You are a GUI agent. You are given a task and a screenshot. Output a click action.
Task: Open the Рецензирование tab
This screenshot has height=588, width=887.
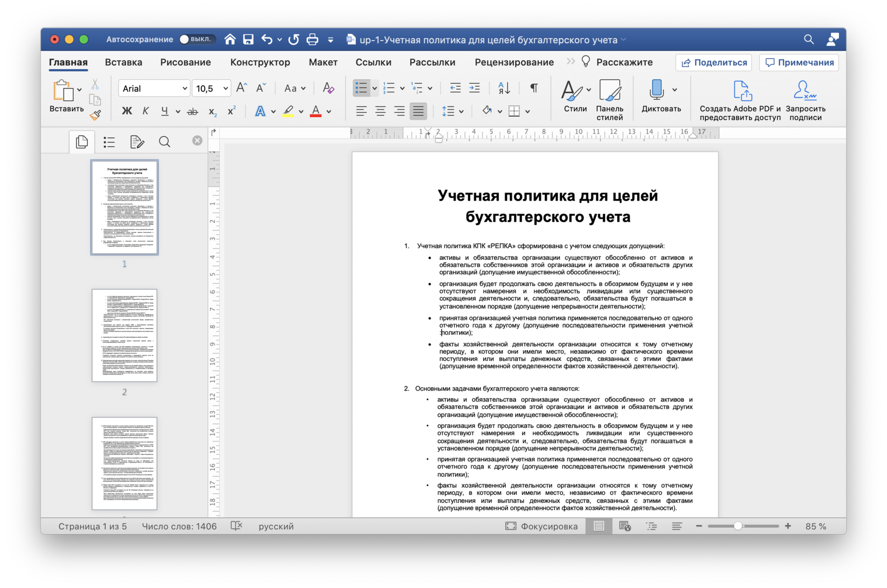pos(514,62)
